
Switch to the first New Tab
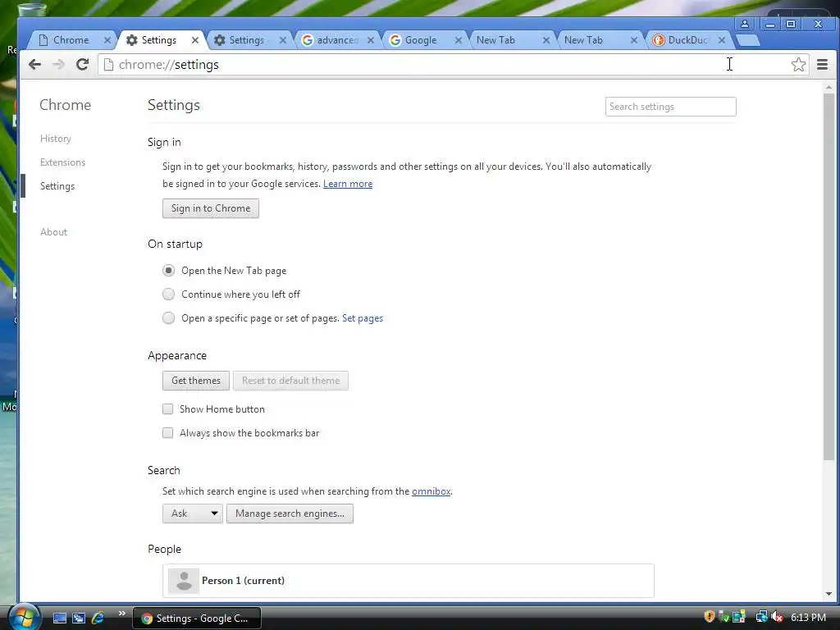(x=495, y=40)
